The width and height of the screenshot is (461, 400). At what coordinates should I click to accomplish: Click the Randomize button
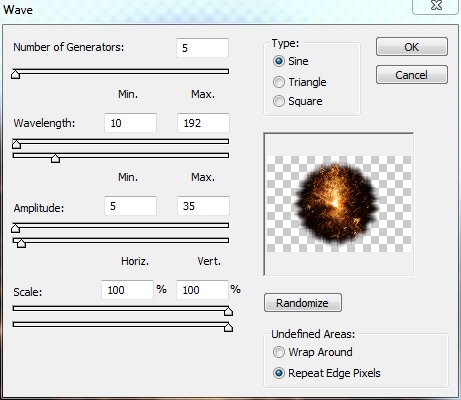pyautogui.click(x=303, y=303)
